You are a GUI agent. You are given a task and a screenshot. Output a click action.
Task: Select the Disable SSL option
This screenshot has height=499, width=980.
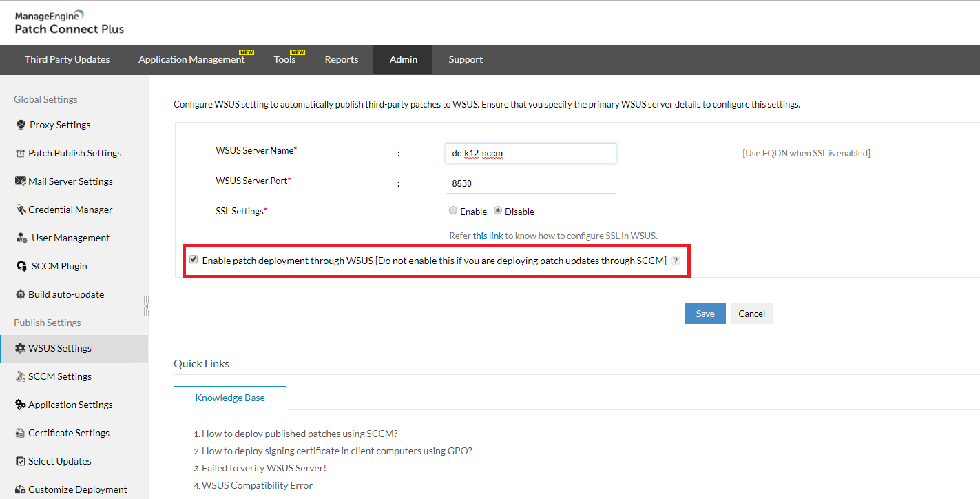(x=497, y=211)
